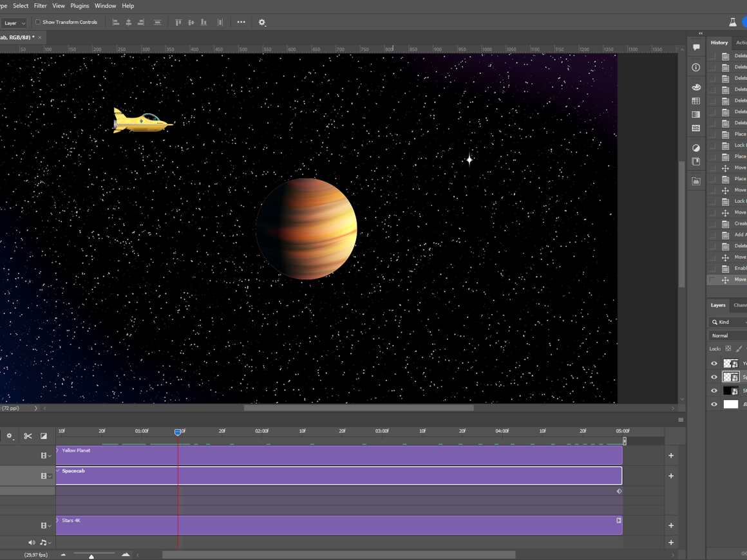
Task: Open the Filter menu
Action: point(40,6)
